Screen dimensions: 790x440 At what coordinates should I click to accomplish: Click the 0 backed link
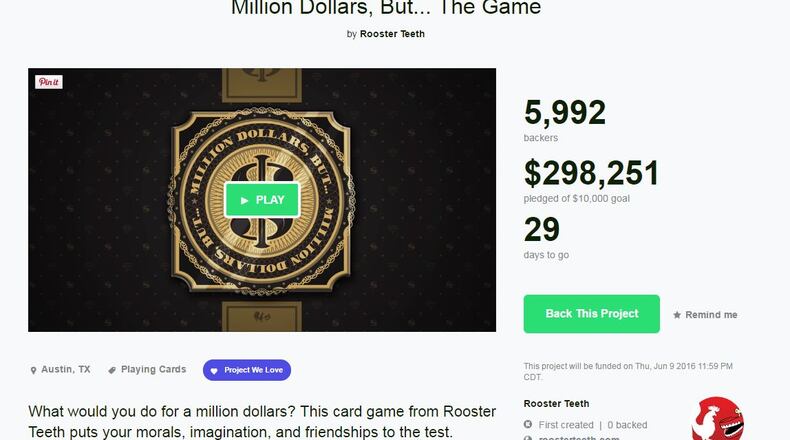(627, 425)
